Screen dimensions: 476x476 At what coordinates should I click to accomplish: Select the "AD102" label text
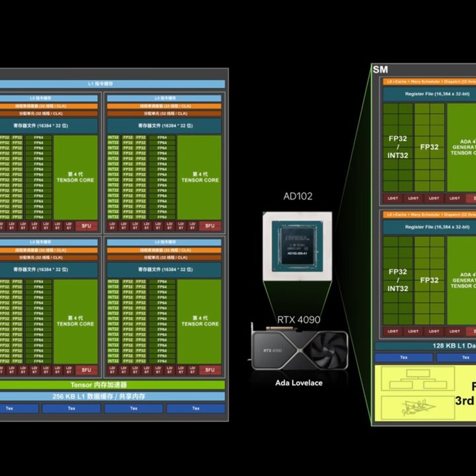tap(297, 196)
